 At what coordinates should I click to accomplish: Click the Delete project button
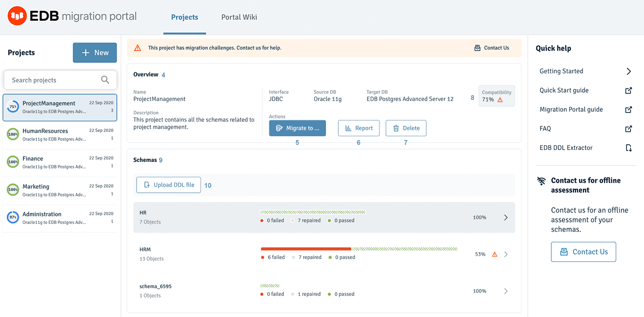point(406,128)
